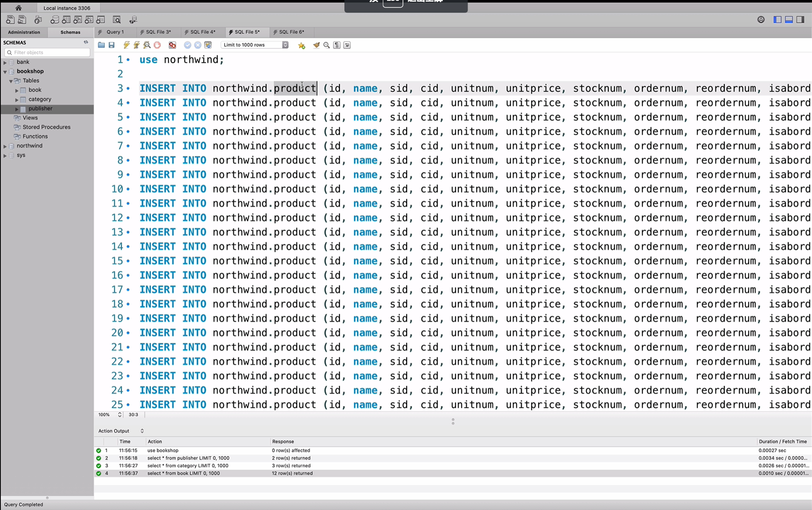This screenshot has height=510, width=812.
Task: Collapse the bookshop schema
Action: tap(5, 71)
